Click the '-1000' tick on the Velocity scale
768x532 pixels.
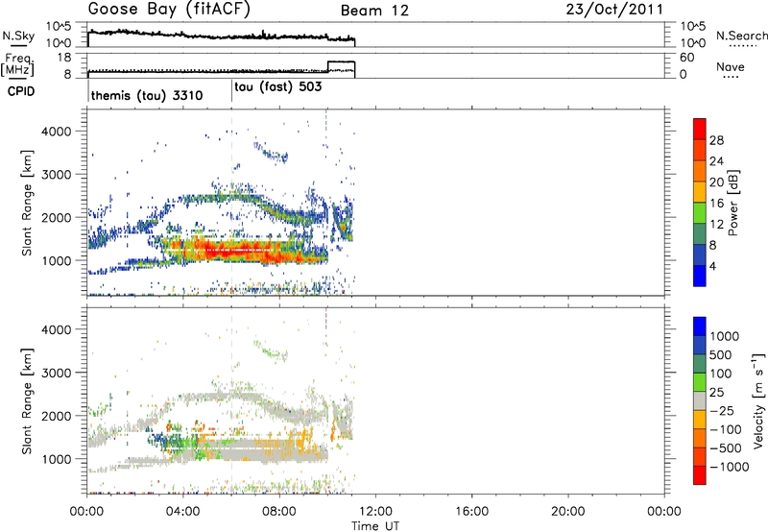pyautogui.click(x=729, y=467)
